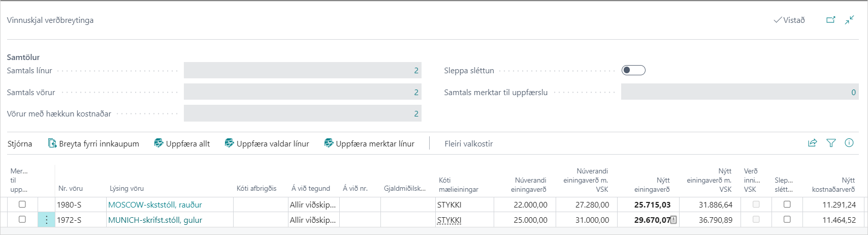Expand Fleiri valkostir menu
The image size is (868, 235).
[468, 143]
